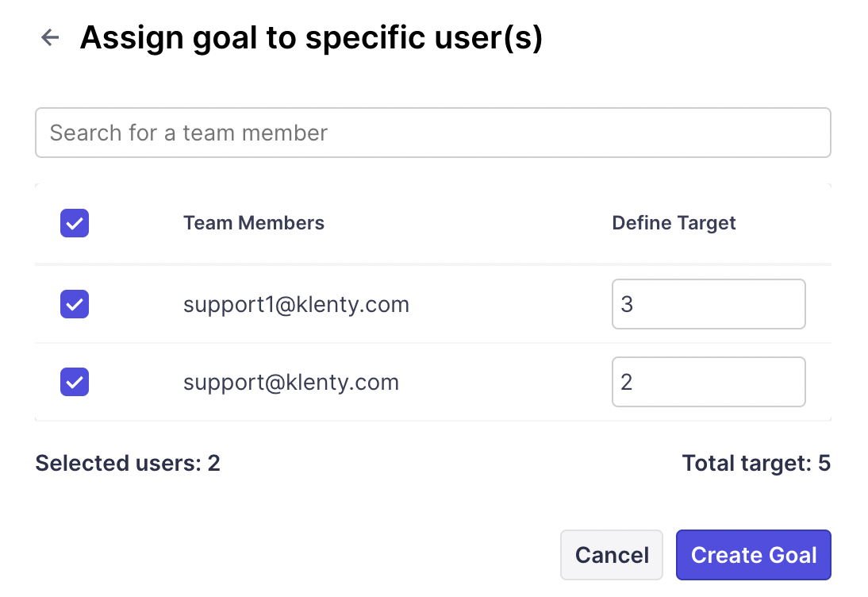Click the Assign goal to specific user(s) heading
This screenshot has width=868, height=597.
311,37
